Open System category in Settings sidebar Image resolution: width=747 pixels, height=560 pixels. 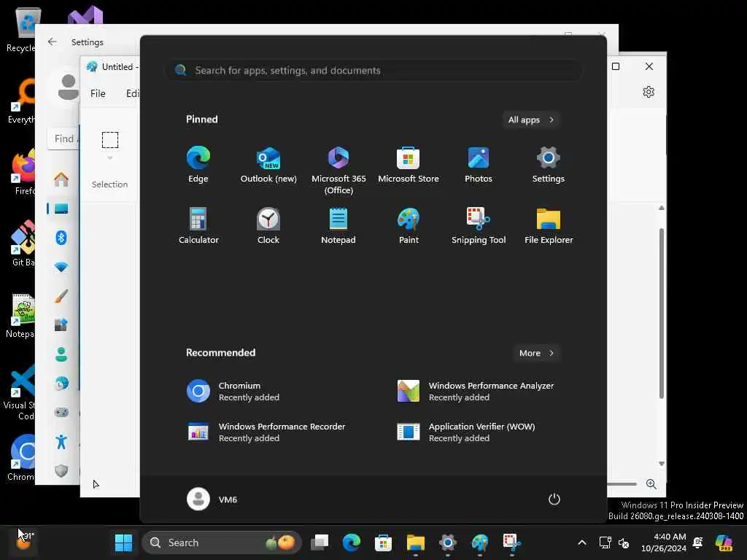pos(61,209)
